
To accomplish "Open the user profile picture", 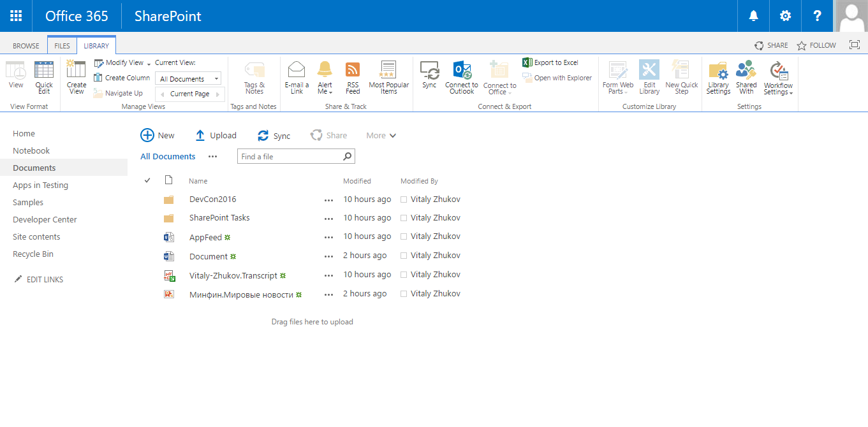I will pos(851,16).
